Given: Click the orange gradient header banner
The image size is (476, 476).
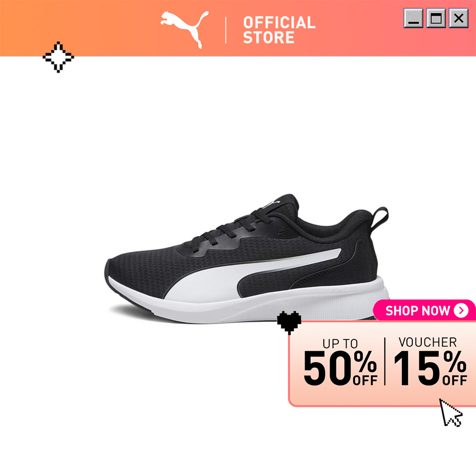Looking at the screenshot, I should 238,28.
